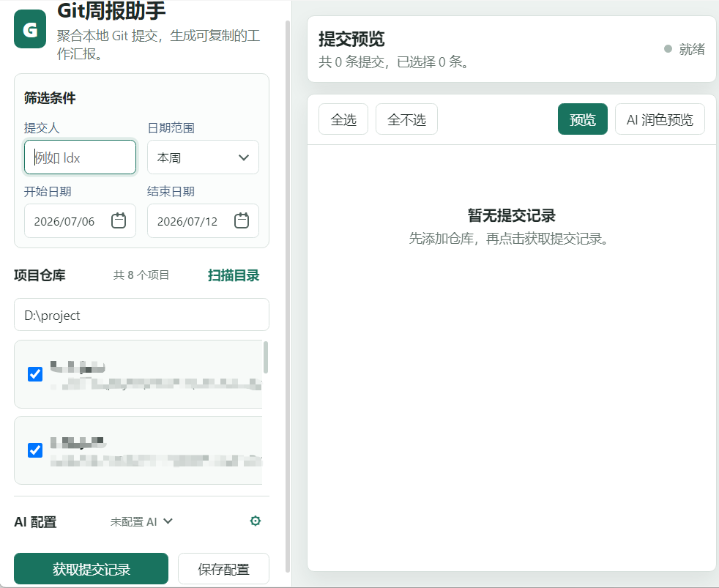
Task: Click the green G app logo
Action: point(30,29)
